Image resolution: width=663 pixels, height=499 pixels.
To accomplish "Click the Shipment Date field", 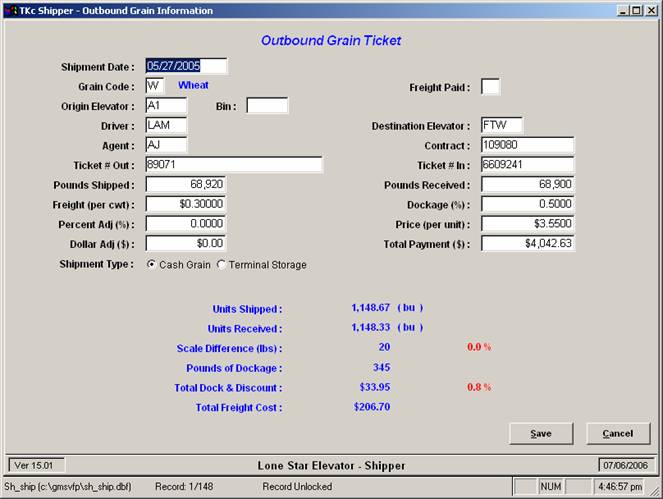I will [186, 66].
